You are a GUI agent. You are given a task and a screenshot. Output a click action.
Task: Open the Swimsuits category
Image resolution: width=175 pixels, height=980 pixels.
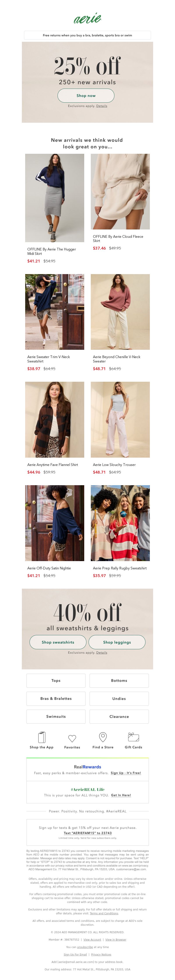pos(56,716)
